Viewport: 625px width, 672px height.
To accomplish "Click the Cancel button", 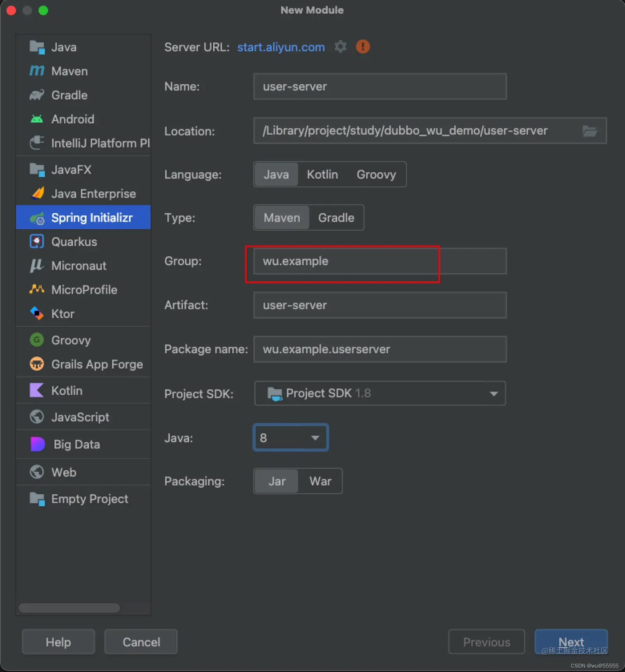I will point(141,642).
